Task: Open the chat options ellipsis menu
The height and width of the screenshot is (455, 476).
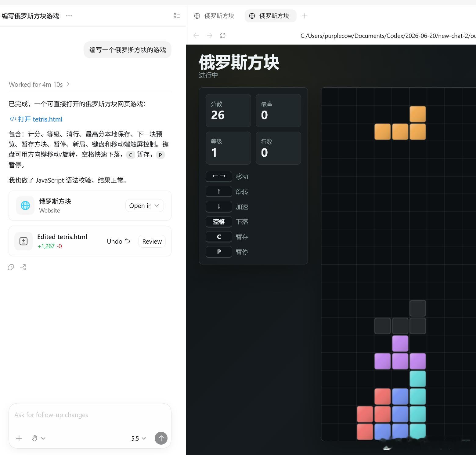Action: tap(69, 16)
